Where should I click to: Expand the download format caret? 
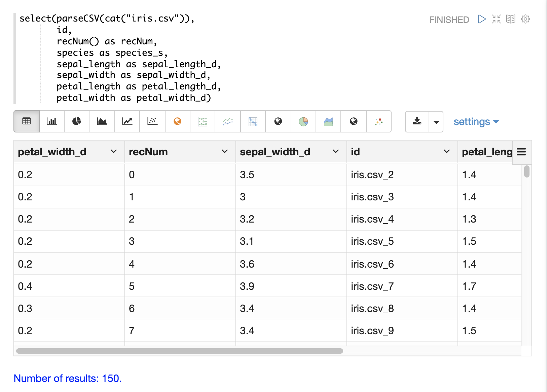[436, 122]
